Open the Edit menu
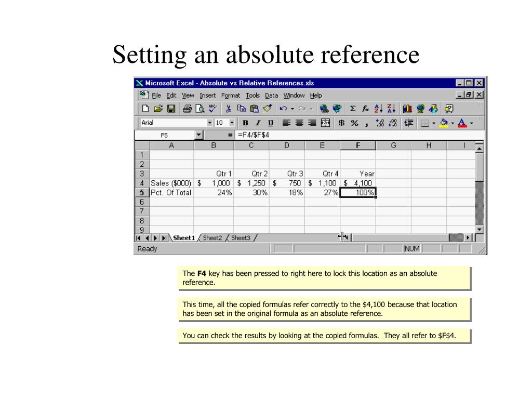 point(171,96)
